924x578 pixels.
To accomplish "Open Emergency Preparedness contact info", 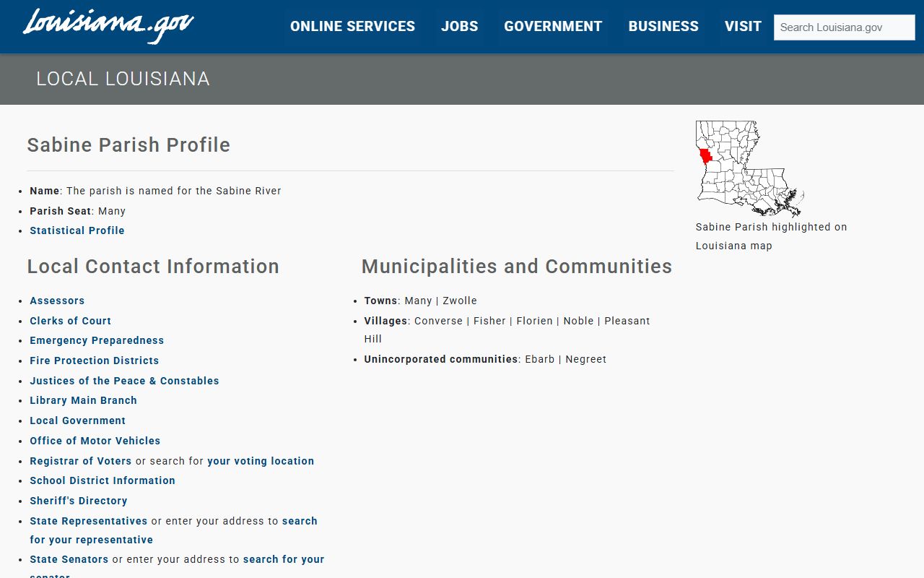I will pos(97,340).
